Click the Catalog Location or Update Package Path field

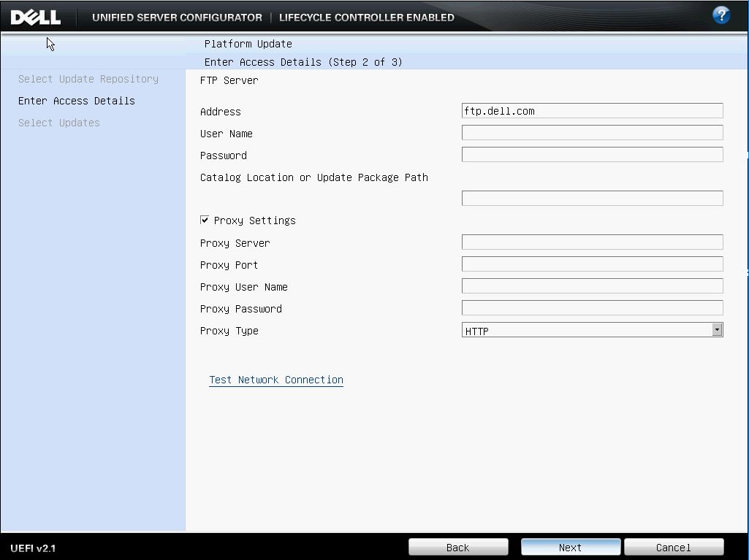tap(592, 197)
